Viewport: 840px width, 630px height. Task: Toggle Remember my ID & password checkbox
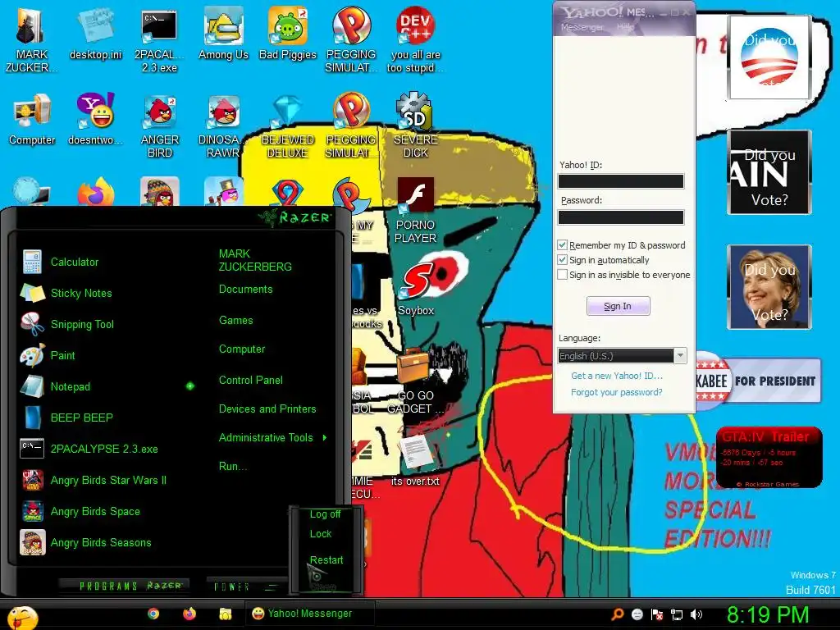point(563,244)
